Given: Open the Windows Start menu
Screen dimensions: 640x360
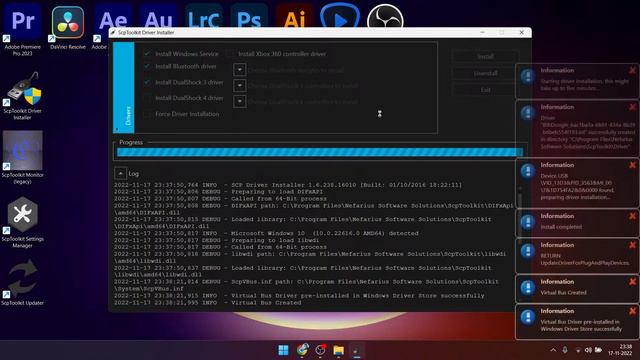Looking at the screenshot, I should pyautogui.click(x=283, y=350).
